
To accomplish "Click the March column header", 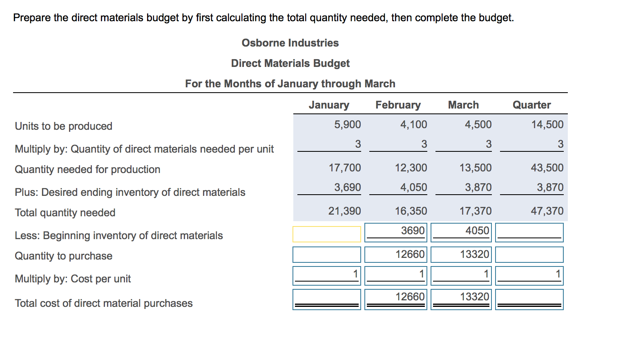I will 463,105.
